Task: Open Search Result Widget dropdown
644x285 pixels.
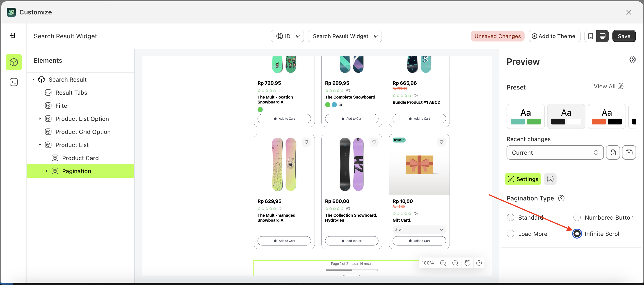Action: (x=345, y=36)
